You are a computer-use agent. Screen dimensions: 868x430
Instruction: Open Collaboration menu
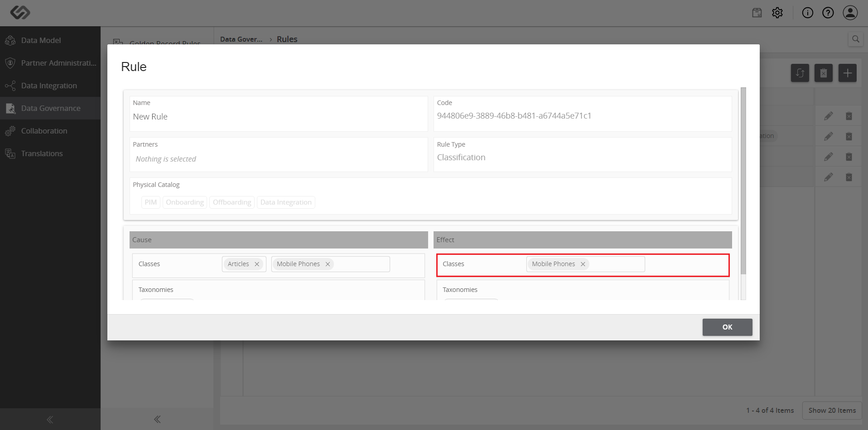(x=50, y=131)
